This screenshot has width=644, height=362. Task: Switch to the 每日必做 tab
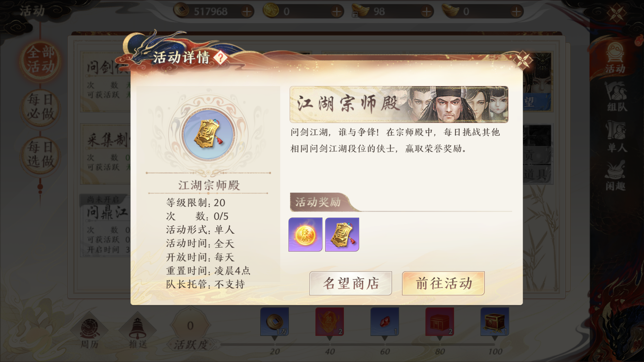coord(41,107)
